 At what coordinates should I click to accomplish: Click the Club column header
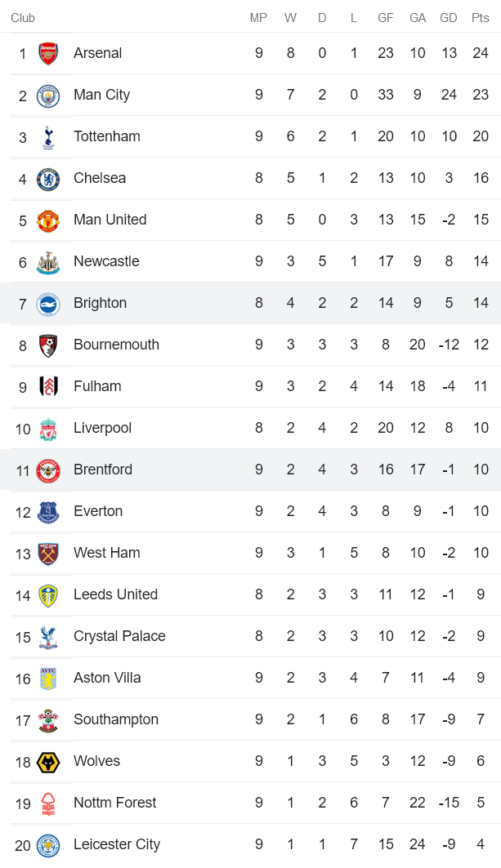click(x=23, y=18)
